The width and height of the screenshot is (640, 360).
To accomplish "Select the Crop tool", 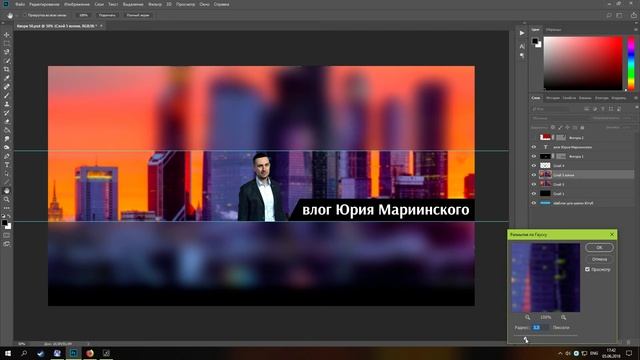I will click(7, 69).
